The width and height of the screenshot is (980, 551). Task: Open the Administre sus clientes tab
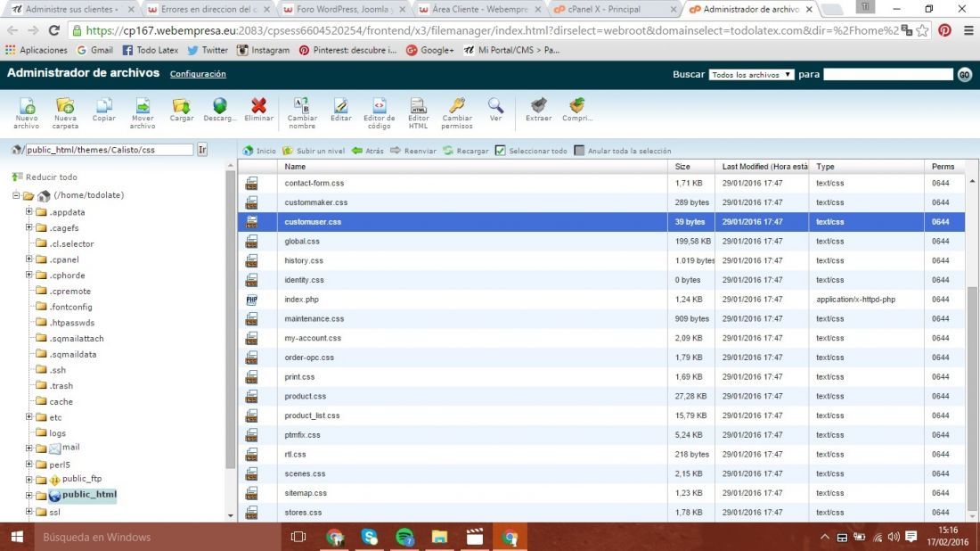pos(71,10)
